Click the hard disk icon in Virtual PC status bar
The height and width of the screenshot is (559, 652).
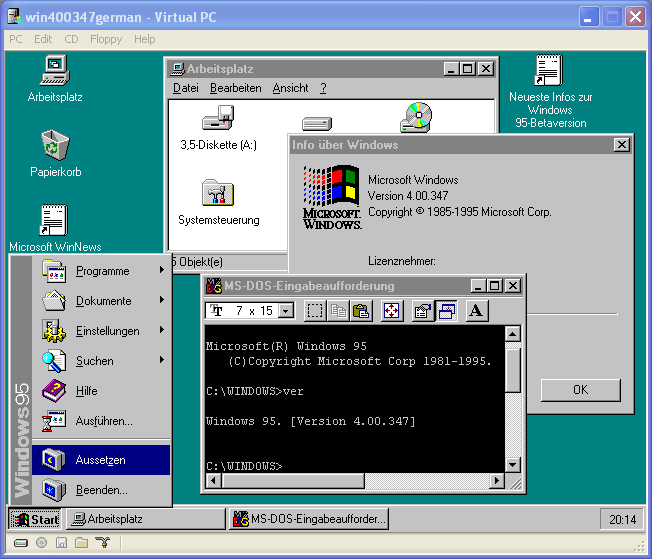click(x=21, y=543)
